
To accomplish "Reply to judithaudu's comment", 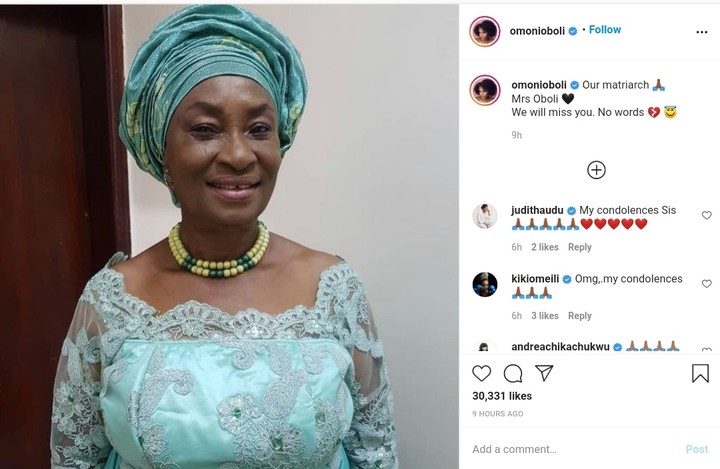I will pos(580,247).
